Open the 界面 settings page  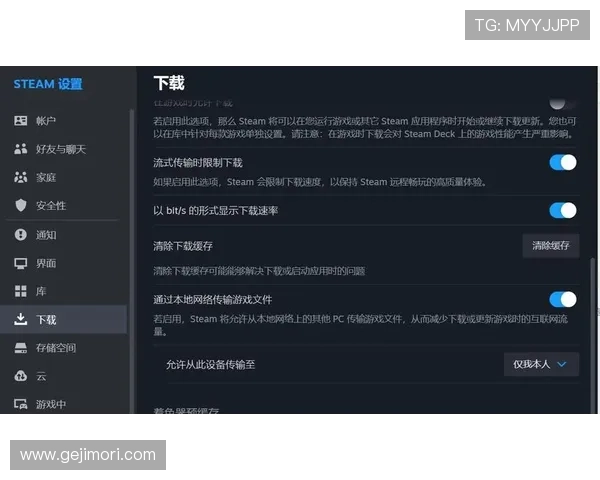(64, 263)
